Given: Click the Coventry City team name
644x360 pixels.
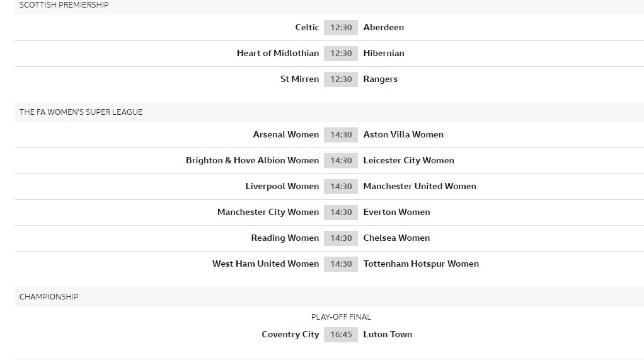Looking at the screenshot, I should (290, 334).
